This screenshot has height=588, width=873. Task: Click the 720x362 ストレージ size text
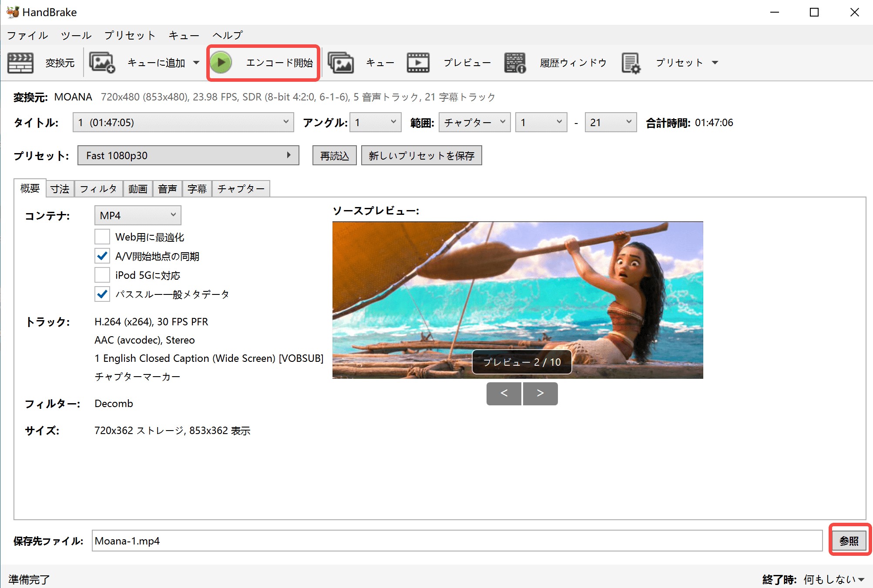click(x=172, y=430)
